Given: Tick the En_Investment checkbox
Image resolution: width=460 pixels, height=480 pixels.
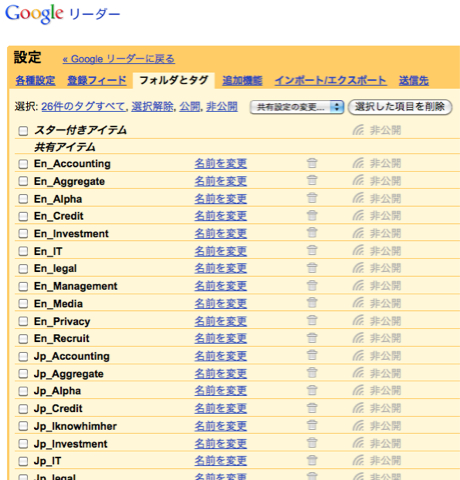Looking at the screenshot, I should [23, 234].
